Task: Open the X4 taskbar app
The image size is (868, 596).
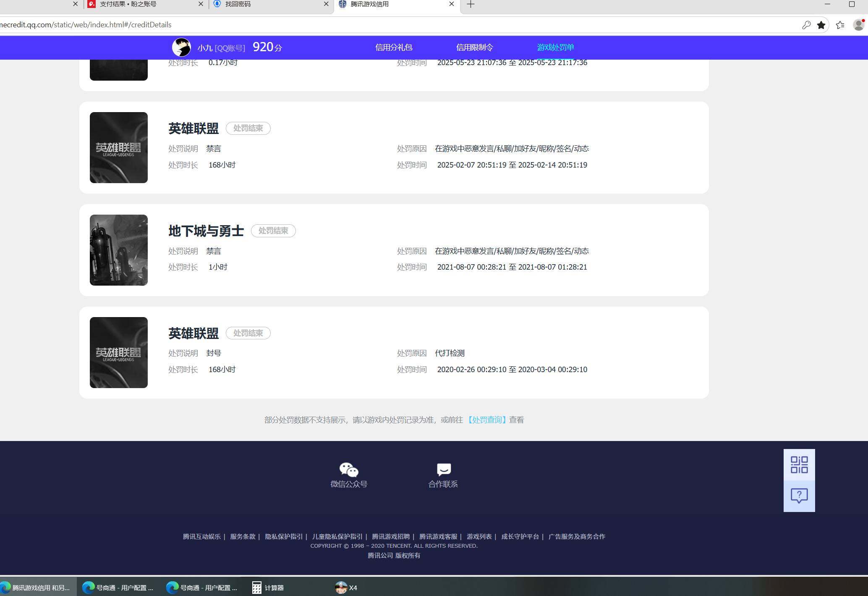Action: [347, 588]
